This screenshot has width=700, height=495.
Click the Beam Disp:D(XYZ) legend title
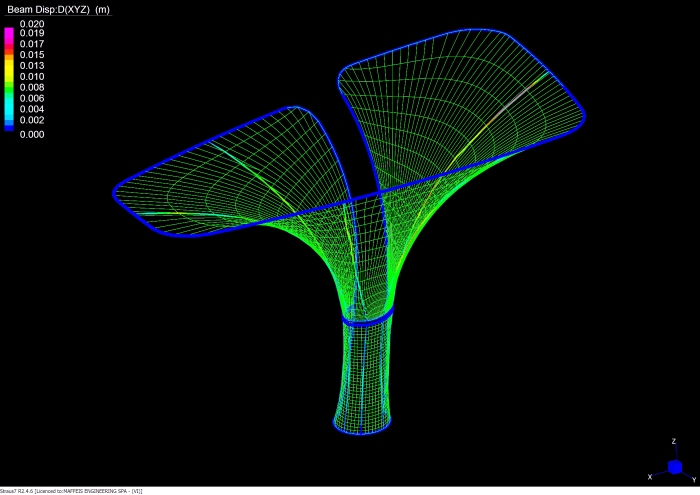point(59,9)
